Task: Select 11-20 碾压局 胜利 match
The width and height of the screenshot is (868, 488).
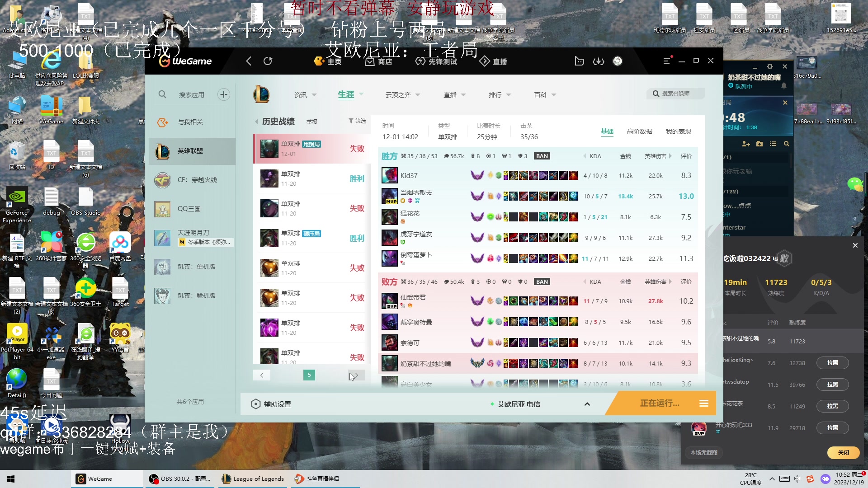Action: click(312, 238)
